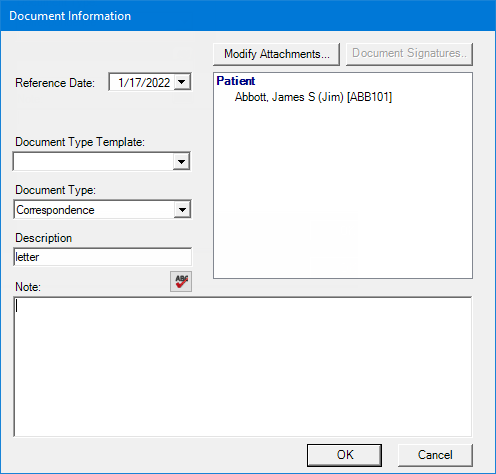Expand the Document Type dropdown arrow

pyautogui.click(x=182, y=210)
